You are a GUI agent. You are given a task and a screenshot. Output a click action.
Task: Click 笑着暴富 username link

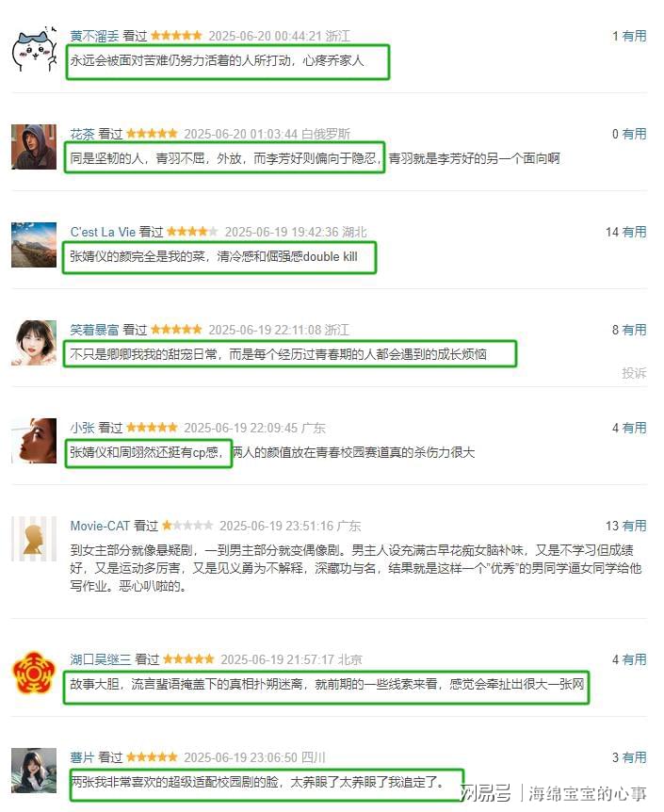tap(94, 330)
